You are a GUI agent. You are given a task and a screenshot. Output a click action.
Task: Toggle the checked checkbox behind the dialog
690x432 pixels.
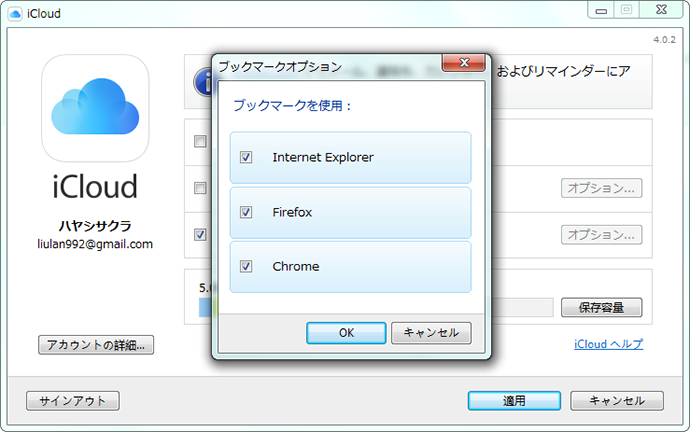coord(200,234)
